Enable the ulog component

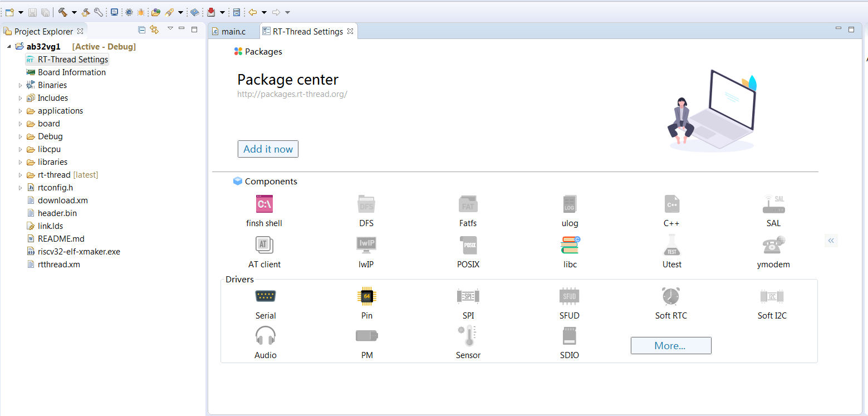pyautogui.click(x=570, y=204)
